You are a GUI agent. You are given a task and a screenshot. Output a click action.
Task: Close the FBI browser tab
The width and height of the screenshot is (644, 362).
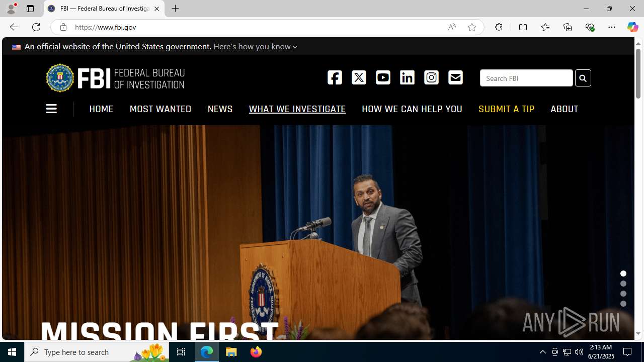click(x=157, y=9)
